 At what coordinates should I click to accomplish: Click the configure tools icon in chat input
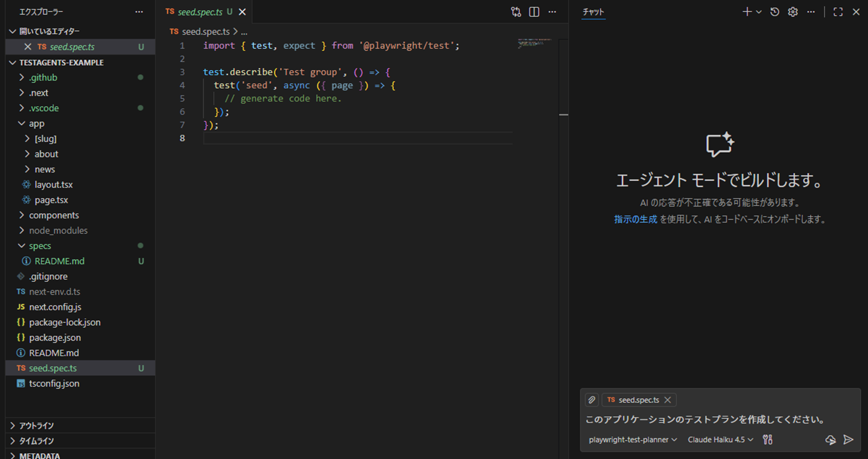tap(767, 440)
